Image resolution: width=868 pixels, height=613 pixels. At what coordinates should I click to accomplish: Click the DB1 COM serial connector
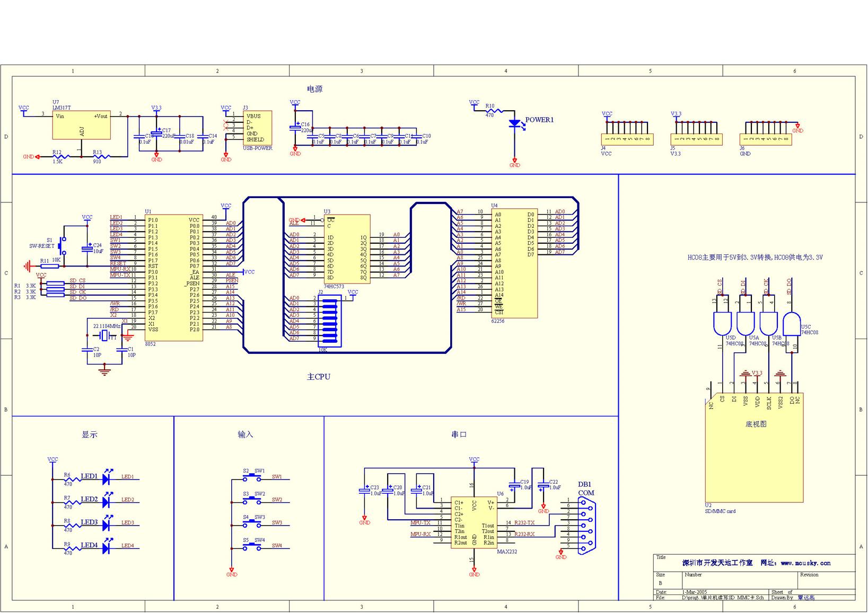click(x=585, y=525)
